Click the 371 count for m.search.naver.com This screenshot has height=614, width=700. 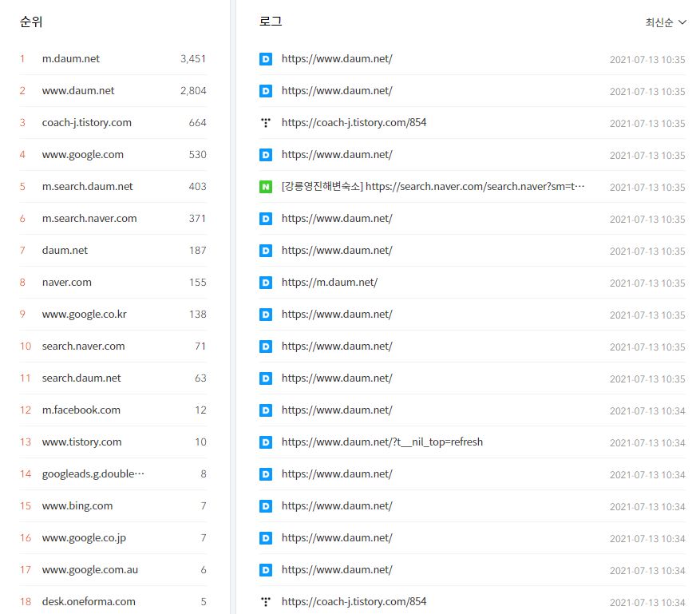tap(197, 219)
